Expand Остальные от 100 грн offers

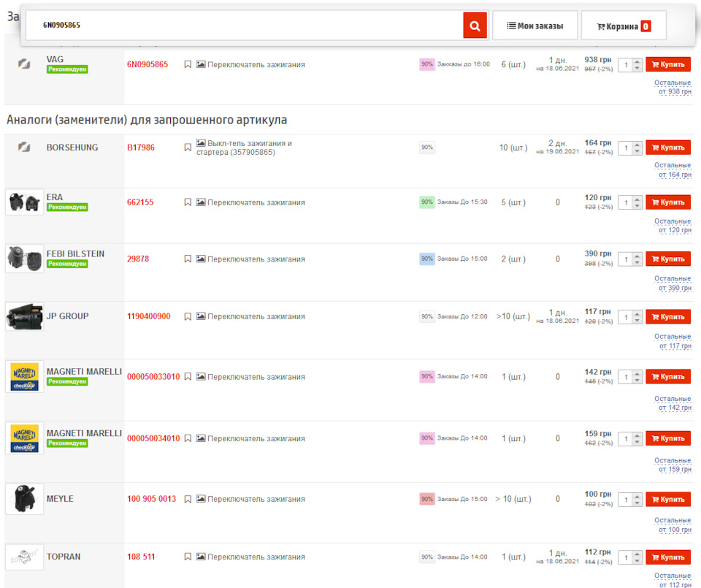[x=673, y=525]
